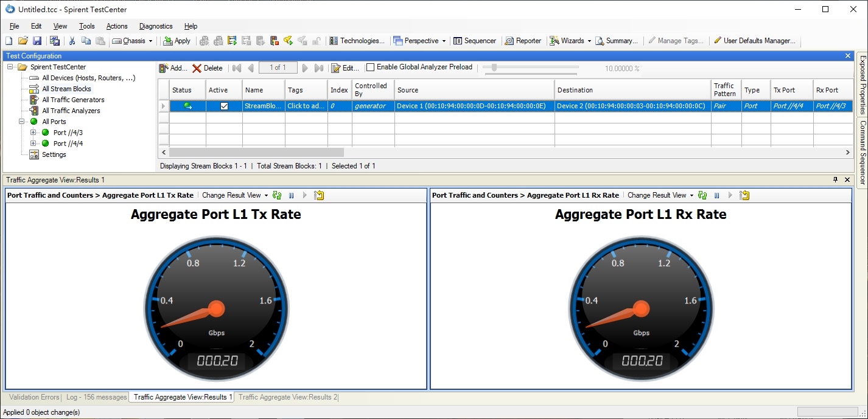Click Edit... in the stream block toolbar

click(346, 68)
